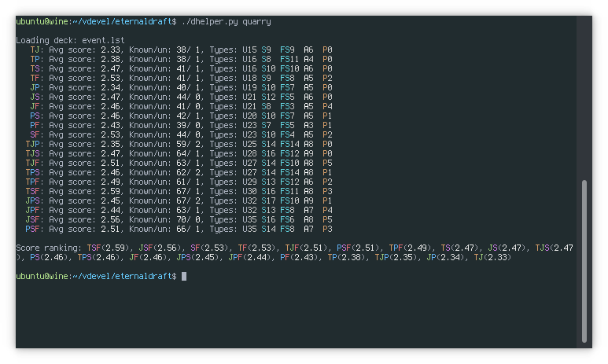This screenshot has height=364, width=608.
Task: Click Known/un value '70/ 0' in JSF row
Action: point(188,220)
